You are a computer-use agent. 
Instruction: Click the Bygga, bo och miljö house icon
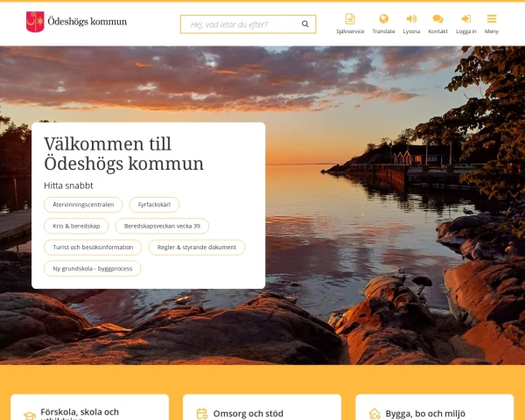tap(374, 414)
